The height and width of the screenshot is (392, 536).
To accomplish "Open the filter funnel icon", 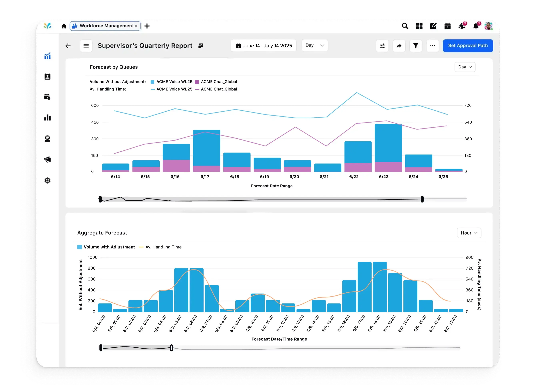I will pyautogui.click(x=415, y=46).
